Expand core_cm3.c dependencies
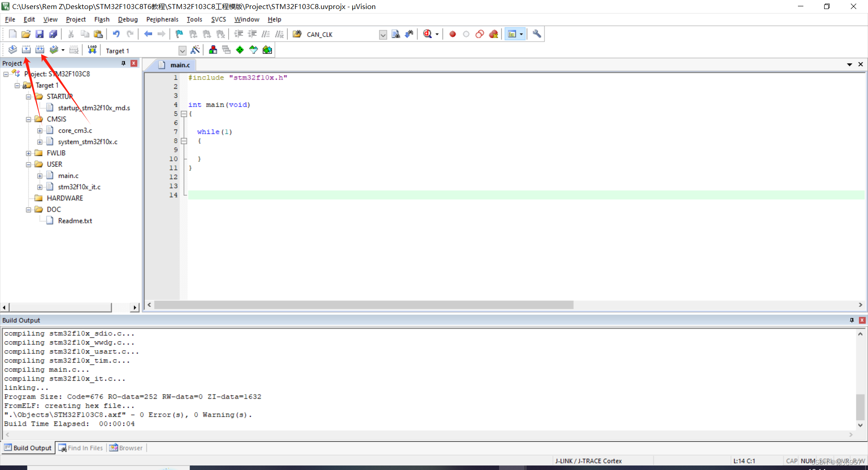Screen dimensions: 868x470 point(40,131)
